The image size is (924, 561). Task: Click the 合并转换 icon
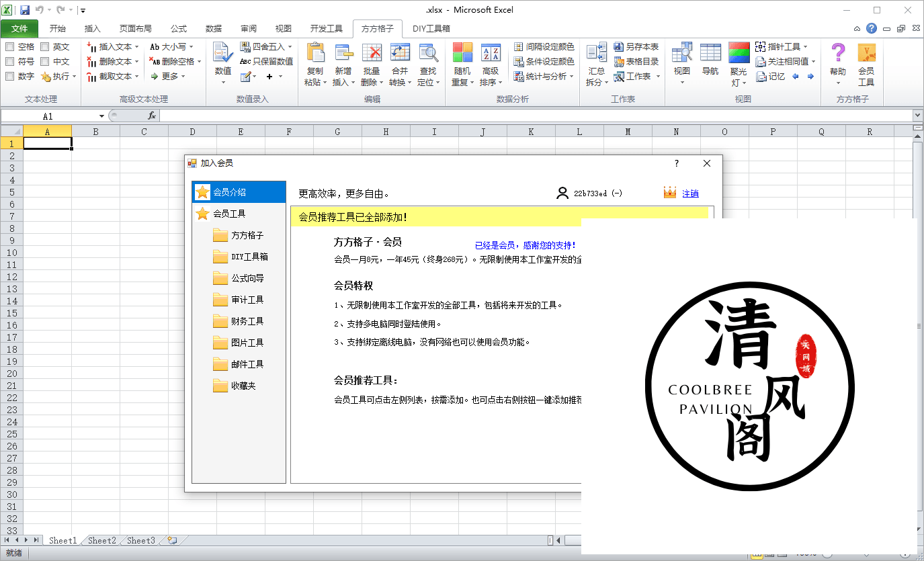pos(400,53)
